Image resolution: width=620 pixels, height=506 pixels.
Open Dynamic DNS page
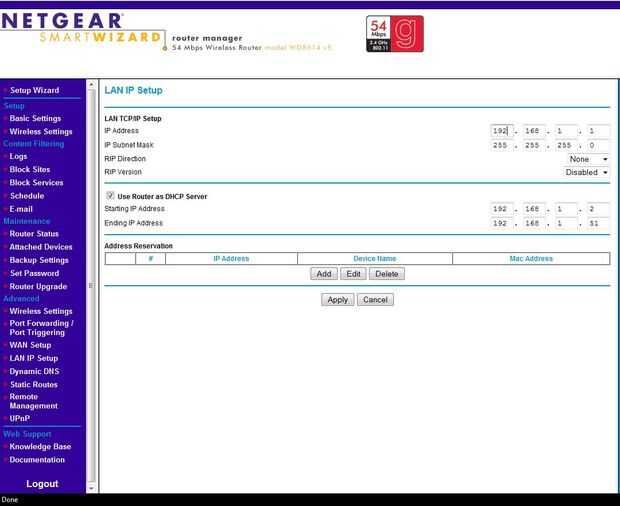(x=34, y=371)
